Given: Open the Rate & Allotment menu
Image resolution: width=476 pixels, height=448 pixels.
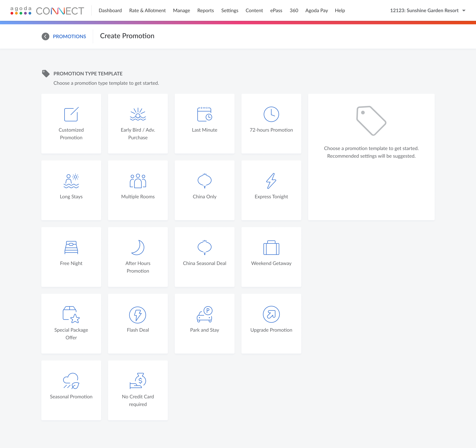Looking at the screenshot, I should (x=147, y=11).
